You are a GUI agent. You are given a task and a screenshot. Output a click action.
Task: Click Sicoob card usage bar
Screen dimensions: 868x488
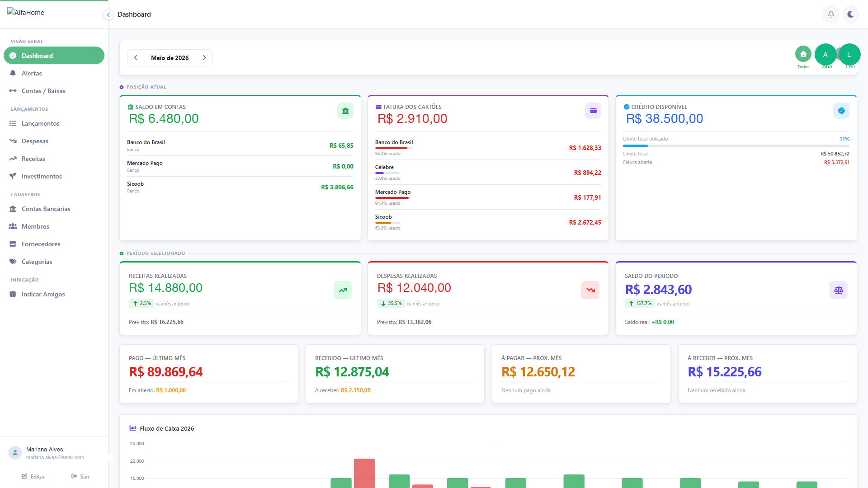(388, 223)
